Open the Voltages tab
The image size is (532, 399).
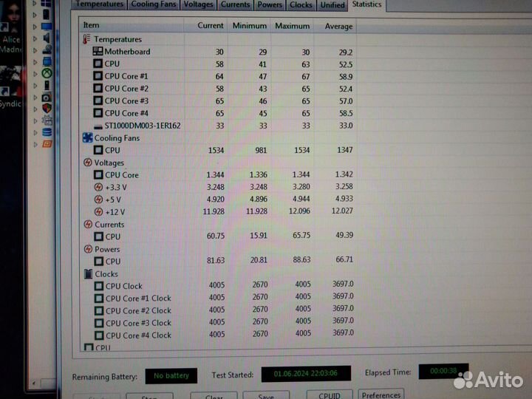(198, 4)
